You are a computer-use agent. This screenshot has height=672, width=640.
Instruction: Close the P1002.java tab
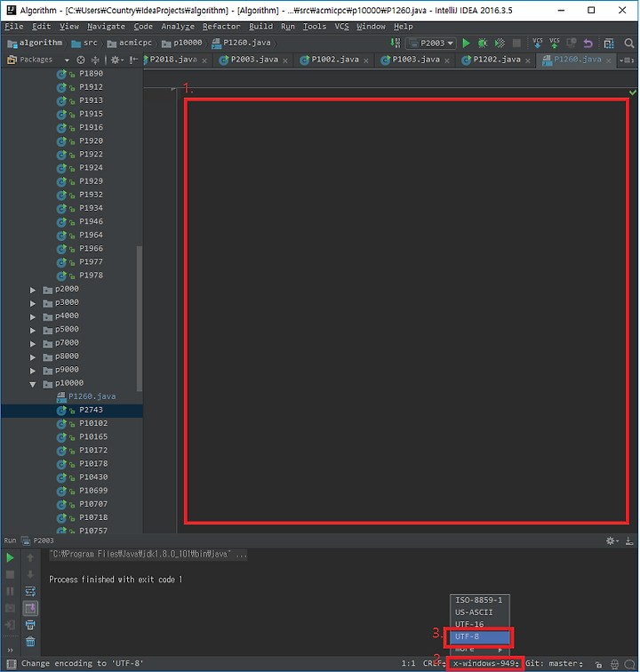(x=366, y=60)
